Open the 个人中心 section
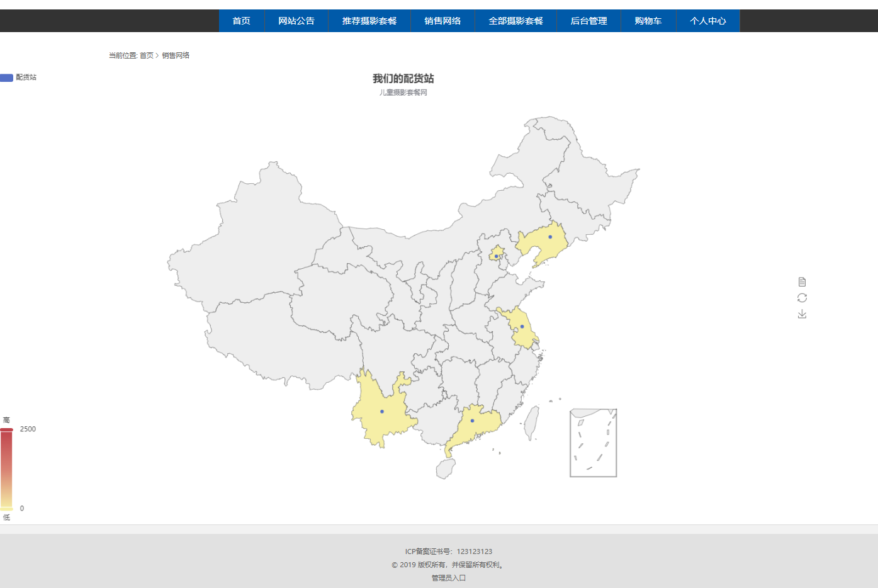This screenshot has width=878, height=588. [x=707, y=21]
